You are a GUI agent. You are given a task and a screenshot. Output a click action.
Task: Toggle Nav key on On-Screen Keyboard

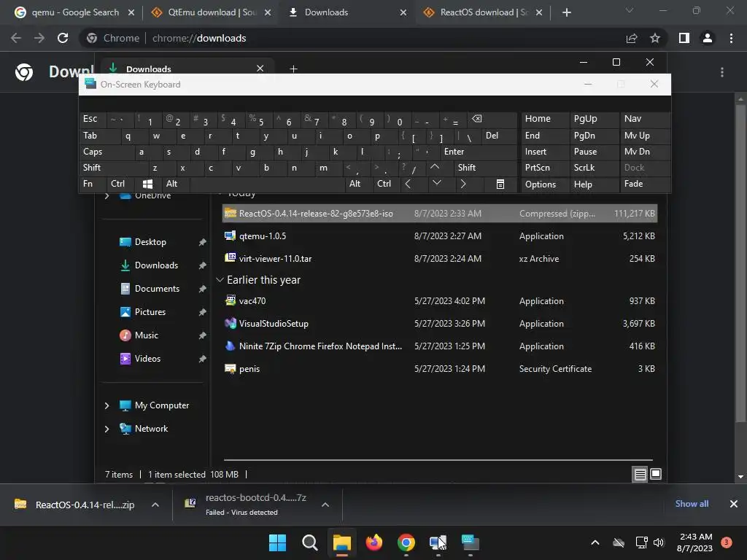point(645,119)
